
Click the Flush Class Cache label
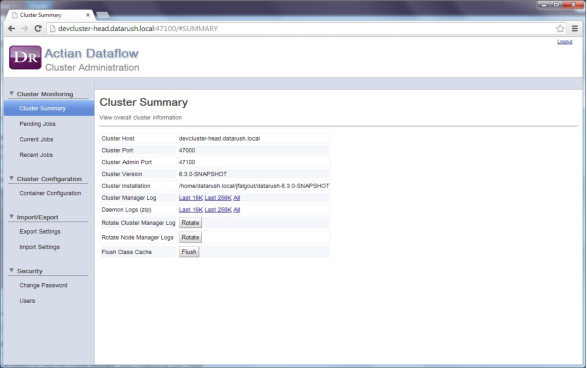(127, 252)
